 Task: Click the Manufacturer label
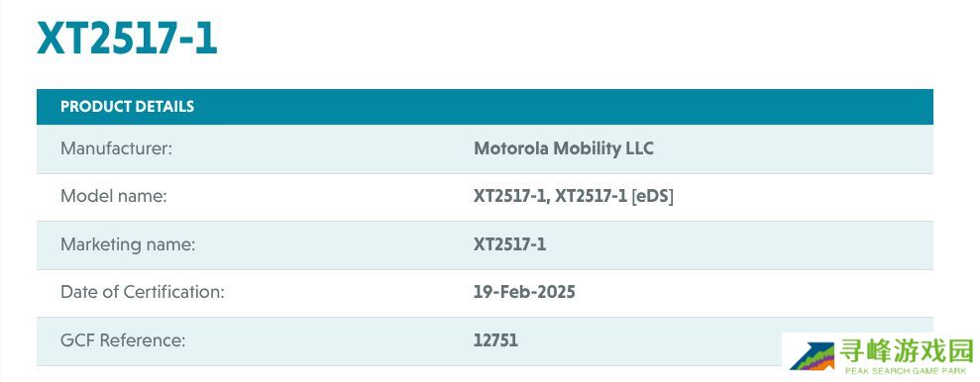point(116,148)
